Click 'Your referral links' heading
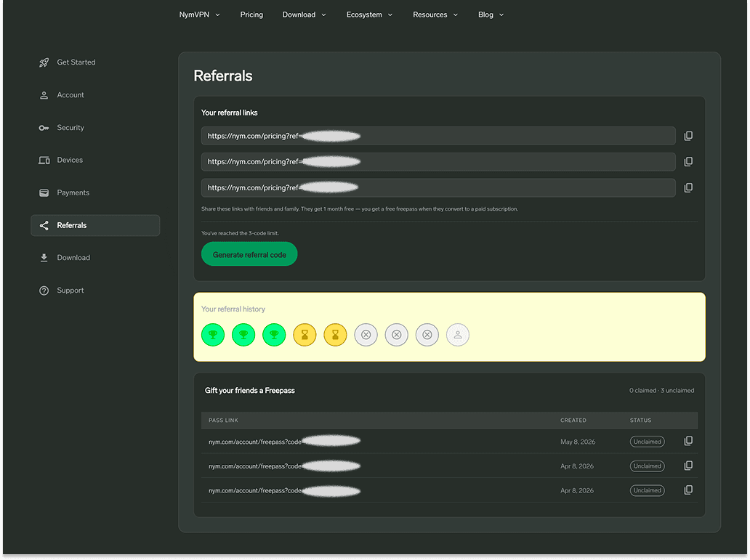The width and height of the screenshot is (750, 560). 229,113
